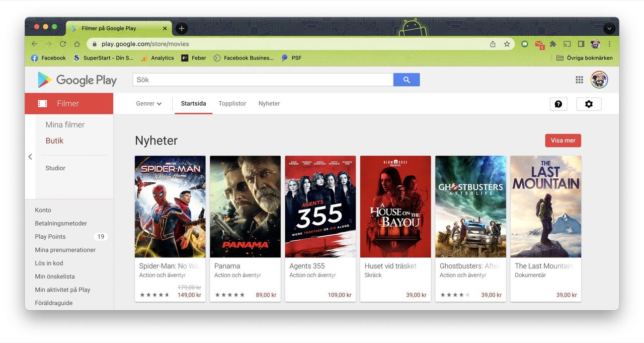This screenshot has height=343, width=644.
Task: Open the Play Store help question mark icon
Action: [558, 104]
